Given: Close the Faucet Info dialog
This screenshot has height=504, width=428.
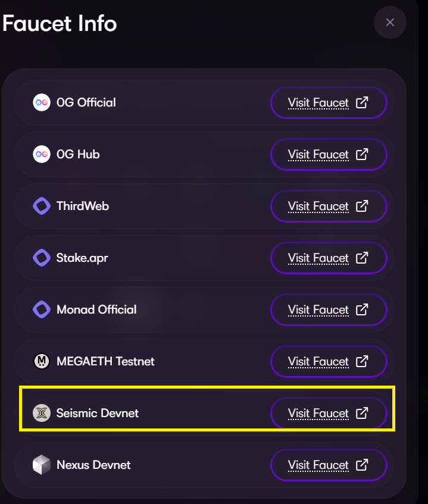Looking at the screenshot, I should (390, 23).
